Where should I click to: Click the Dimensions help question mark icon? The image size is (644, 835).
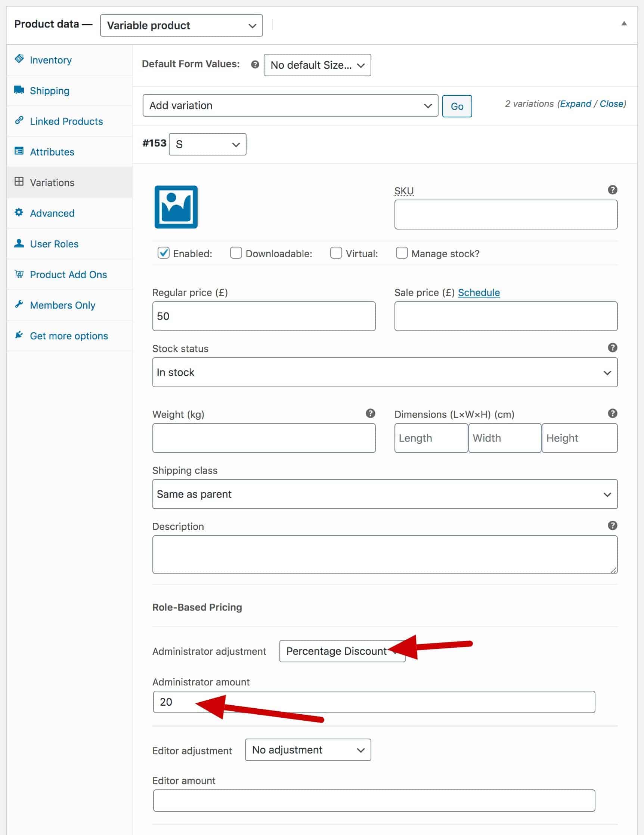click(612, 413)
